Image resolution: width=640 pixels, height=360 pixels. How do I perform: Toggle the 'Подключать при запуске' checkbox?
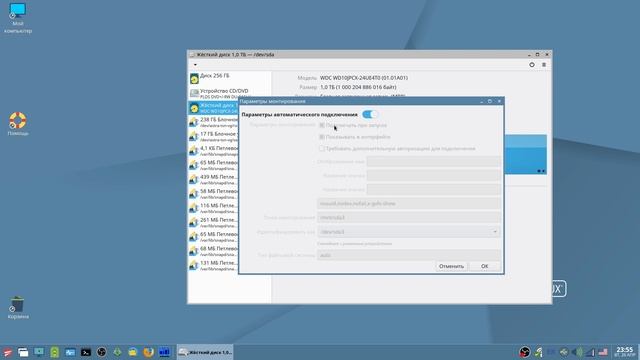[x=322, y=125]
